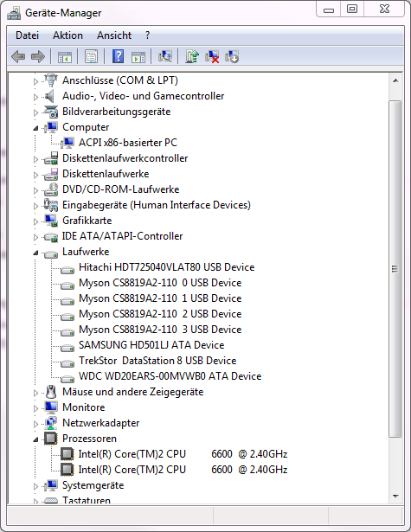The width and height of the screenshot is (411, 532).
Task: Select Myson CS8819A2-110 2 USB Device
Action: [160, 314]
